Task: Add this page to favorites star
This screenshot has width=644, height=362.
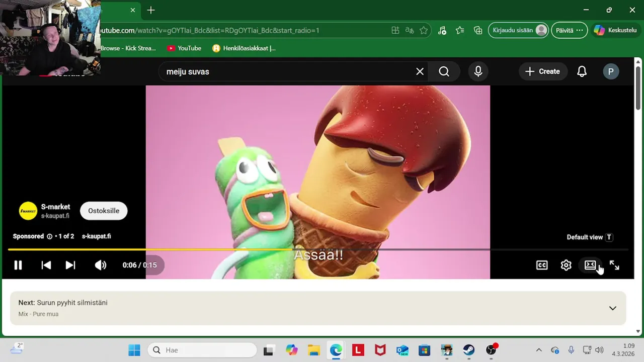Action: (424, 30)
